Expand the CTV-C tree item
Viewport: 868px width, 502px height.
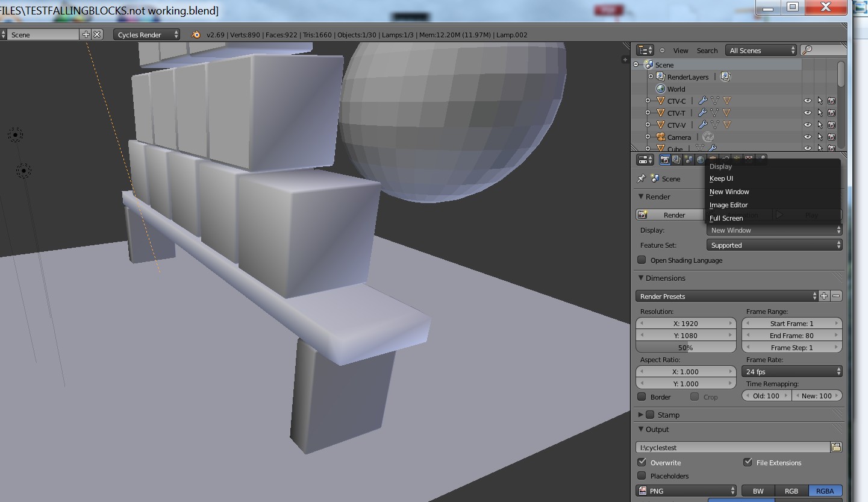[x=648, y=101]
